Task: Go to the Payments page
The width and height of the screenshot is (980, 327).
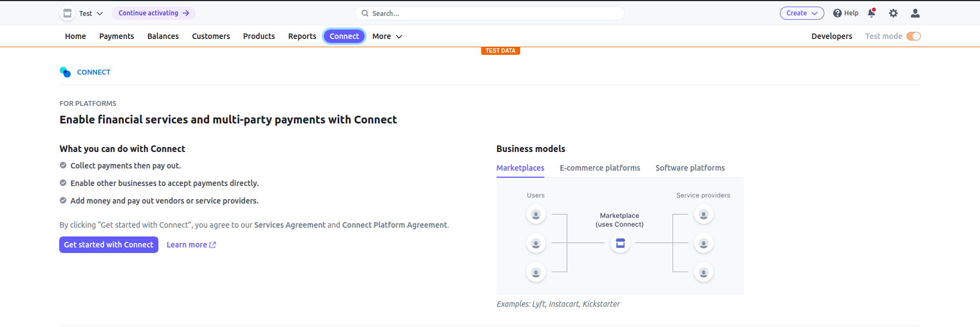Action: pyautogui.click(x=116, y=36)
